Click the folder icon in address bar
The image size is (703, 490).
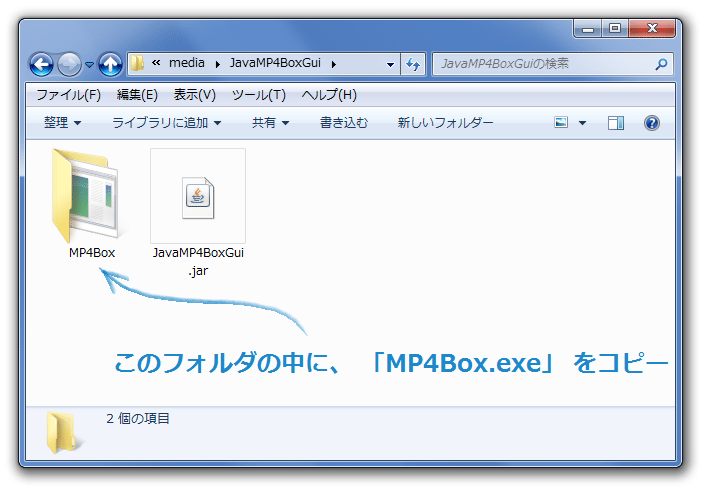pyautogui.click(x=138, y=64)
